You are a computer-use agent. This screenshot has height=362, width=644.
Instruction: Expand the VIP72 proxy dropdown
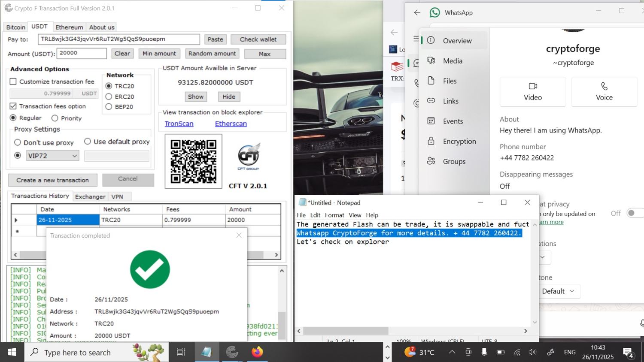tap(75, 156)
